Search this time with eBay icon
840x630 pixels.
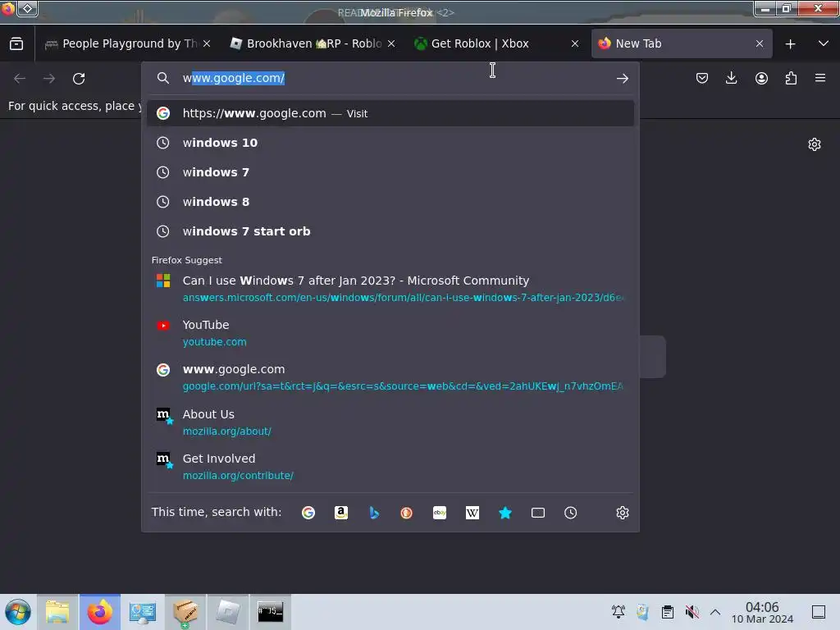click(440, 513)
